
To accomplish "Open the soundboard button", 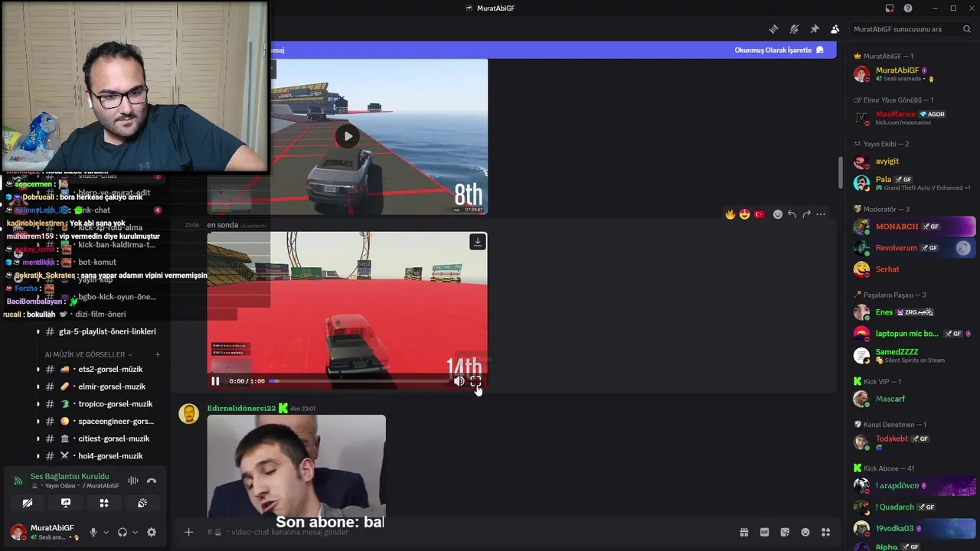I will click(142, 503).
